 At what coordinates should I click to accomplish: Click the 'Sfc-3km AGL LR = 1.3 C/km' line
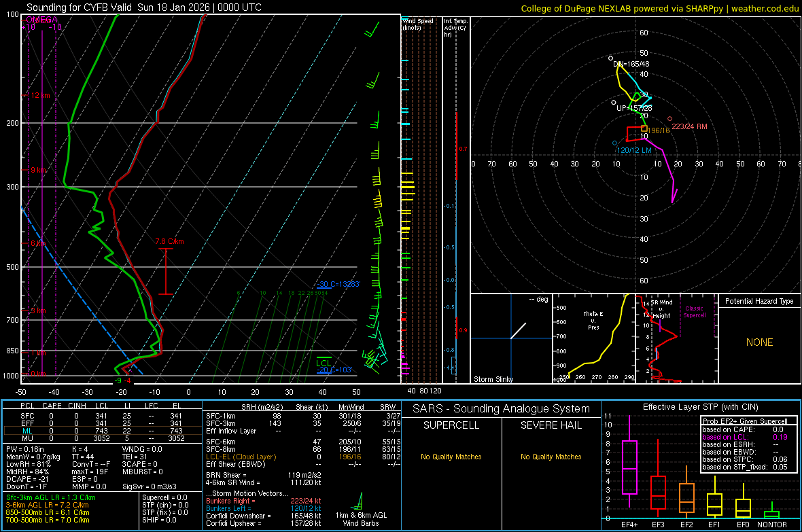tap(51, 497)
